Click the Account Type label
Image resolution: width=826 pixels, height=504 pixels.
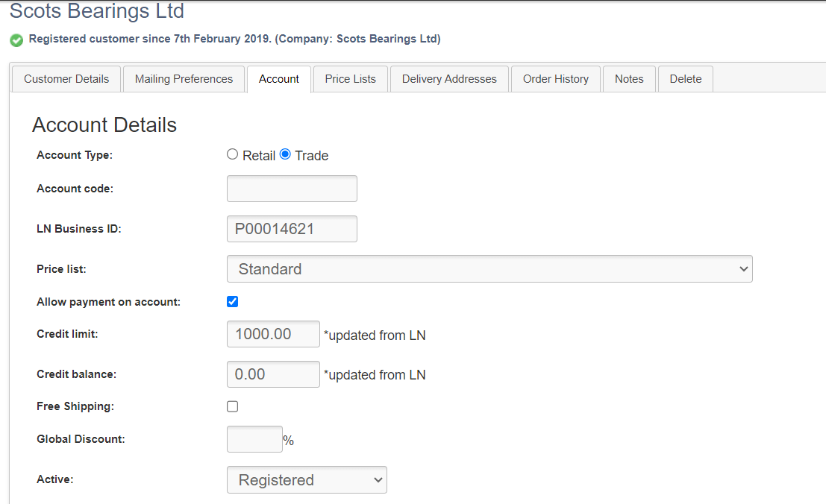75,155
